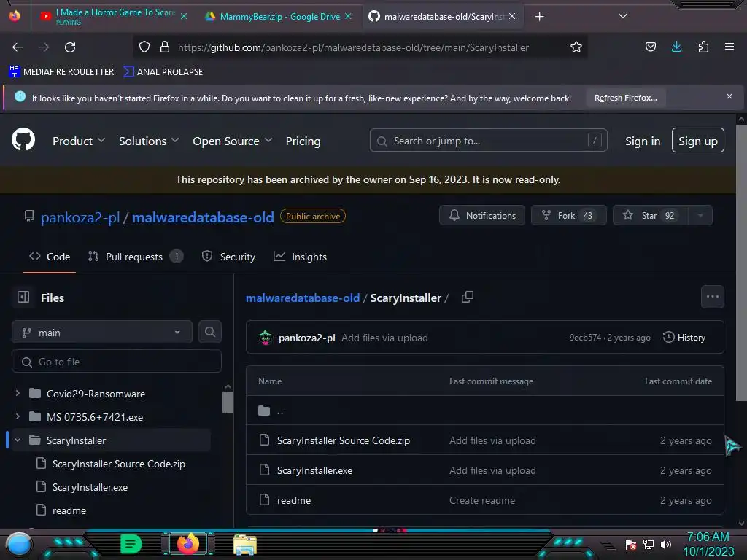Open the pankoza2-pl avatar

266,338
